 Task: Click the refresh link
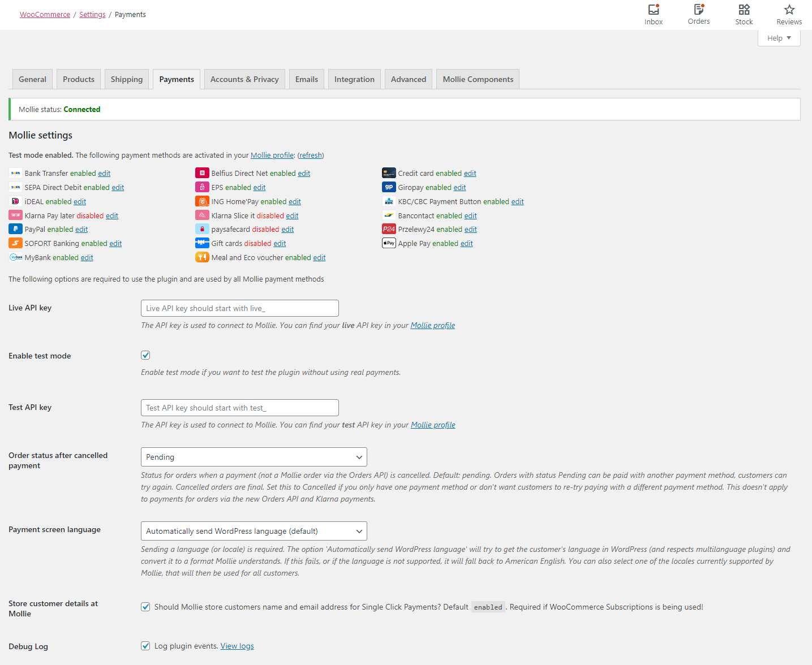(x=311, y=155)
